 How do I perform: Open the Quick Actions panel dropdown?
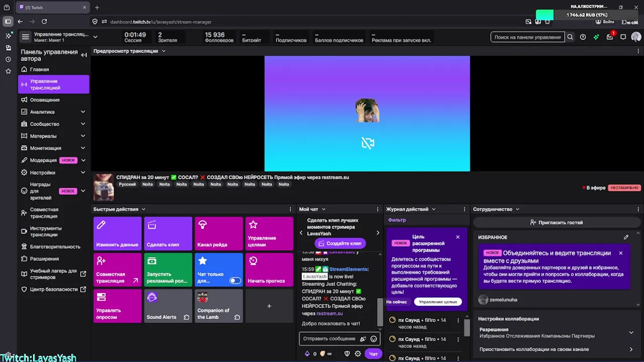pyautogui.click(x=143, y=209)
